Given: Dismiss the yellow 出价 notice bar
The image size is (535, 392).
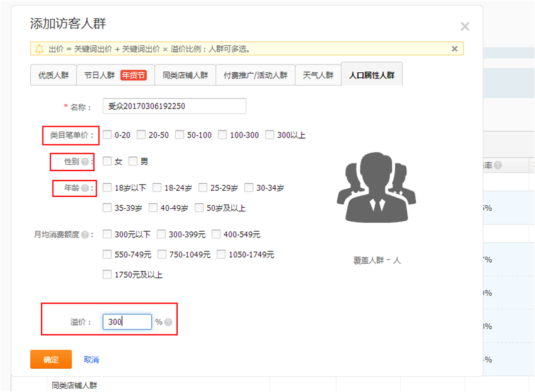Looking at the screenshot, I should 455,49.
